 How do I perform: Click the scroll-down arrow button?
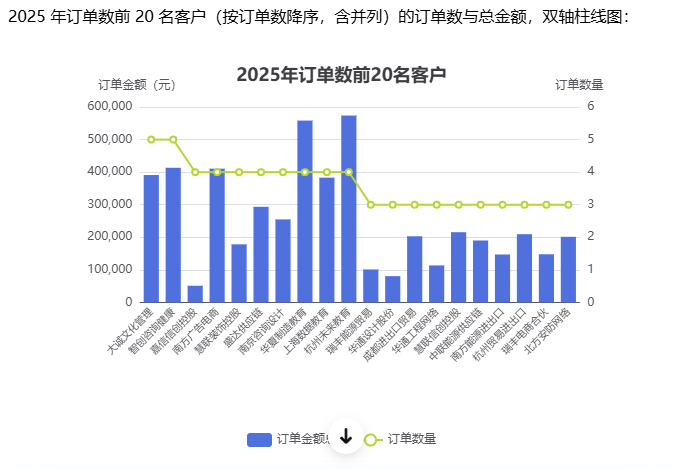(x=346, y=436)
